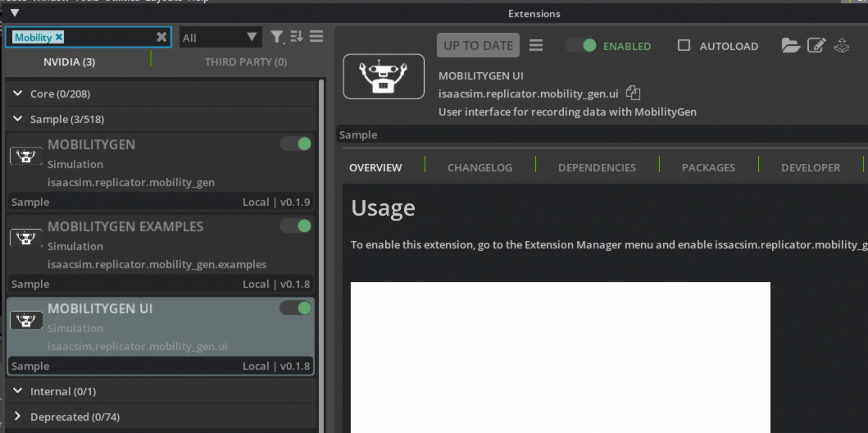This screenshot has height=433, width=868.
Task: Click the Sample category label in details
Action: (x=358, y=135)
